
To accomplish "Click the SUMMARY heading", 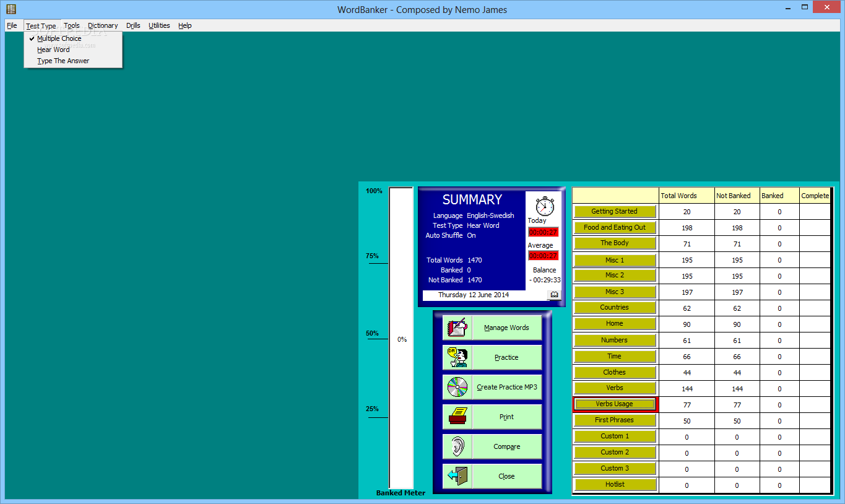I will coord(472,200).
